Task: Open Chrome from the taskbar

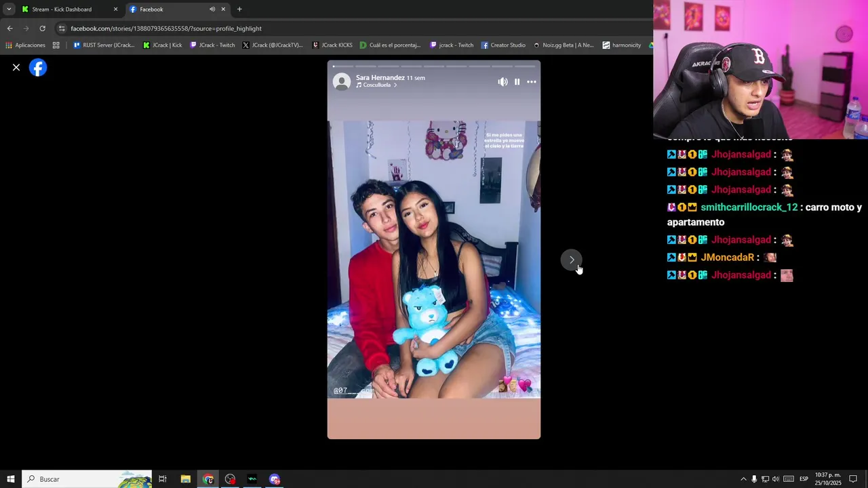Action: point(208,479)
